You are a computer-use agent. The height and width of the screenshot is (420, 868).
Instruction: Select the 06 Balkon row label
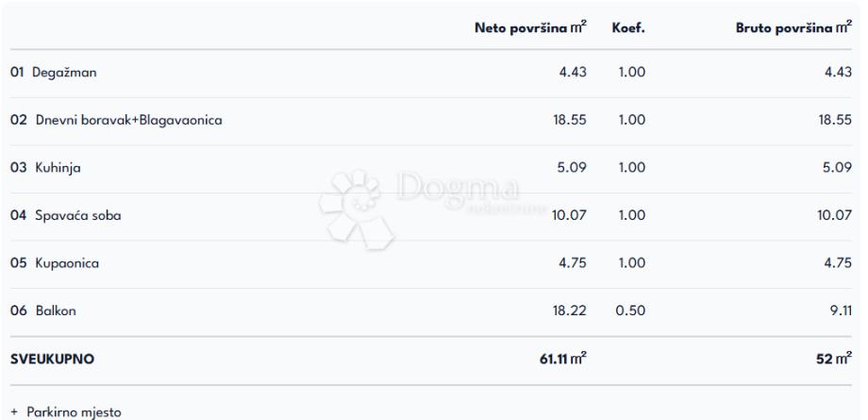tap(45, 311)
